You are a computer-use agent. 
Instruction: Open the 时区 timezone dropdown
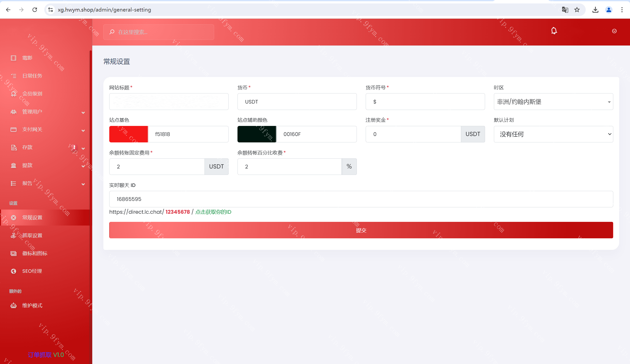pyautogui.click(x=553, y=102)
